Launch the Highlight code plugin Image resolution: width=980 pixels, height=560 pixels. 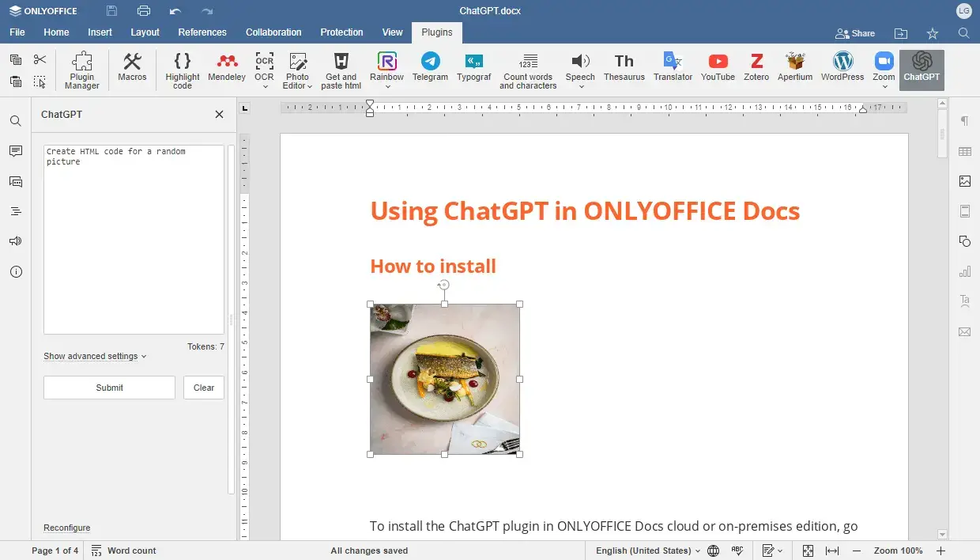click(183, 70)
